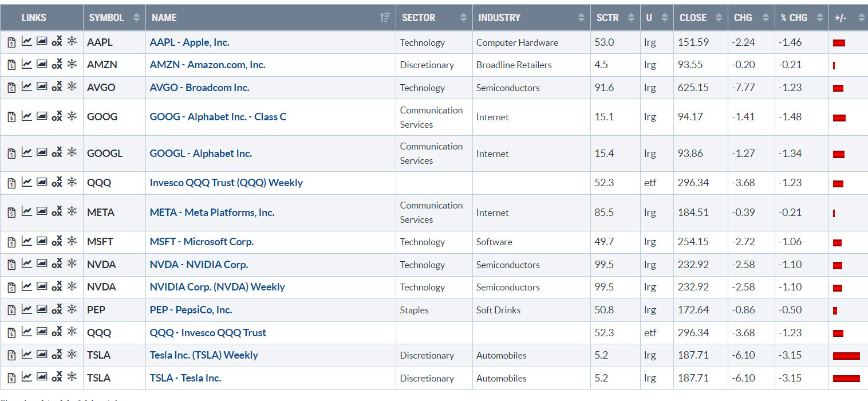
Task: Open GalleryView icon in META row
Action: pos(42,211)
